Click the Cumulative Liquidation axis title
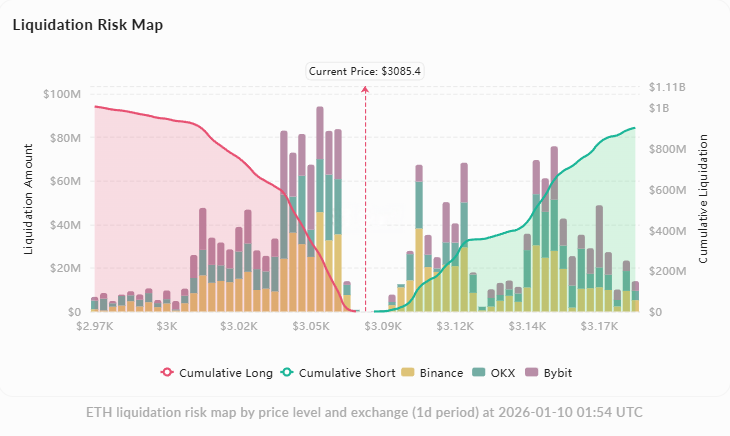The image size is (730, 436). (x=703, y=199)
